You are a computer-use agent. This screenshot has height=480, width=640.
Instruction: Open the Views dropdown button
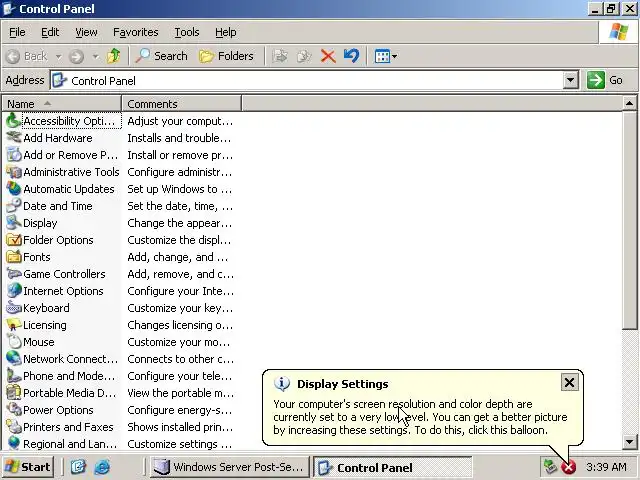[386, 56]
